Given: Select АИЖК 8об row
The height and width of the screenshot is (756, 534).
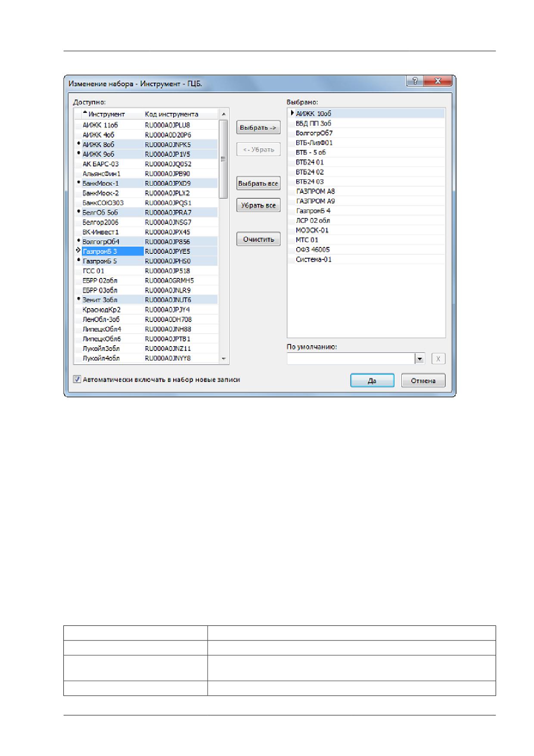Looking at the screenshot, I should point(146,144).
